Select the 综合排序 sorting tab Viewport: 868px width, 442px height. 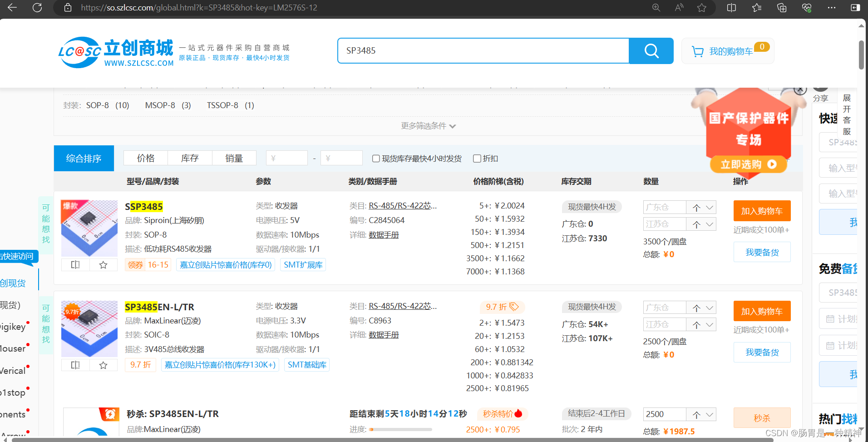[84, 159]
